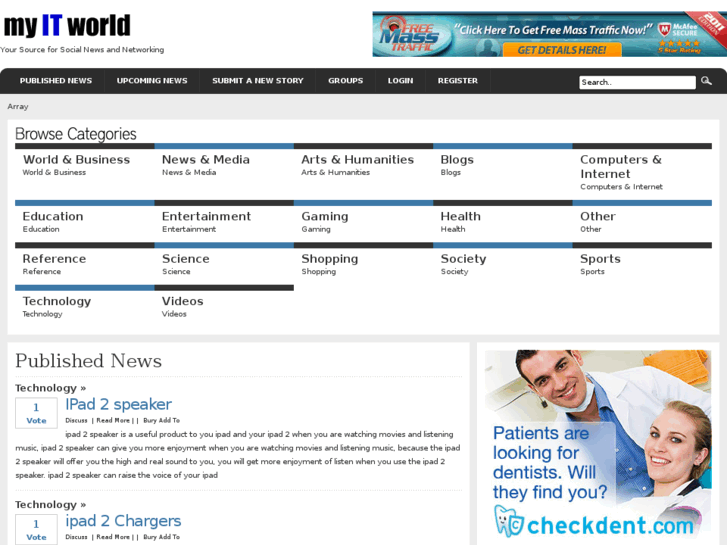Click the search magnifier icon

pos(706,81)
